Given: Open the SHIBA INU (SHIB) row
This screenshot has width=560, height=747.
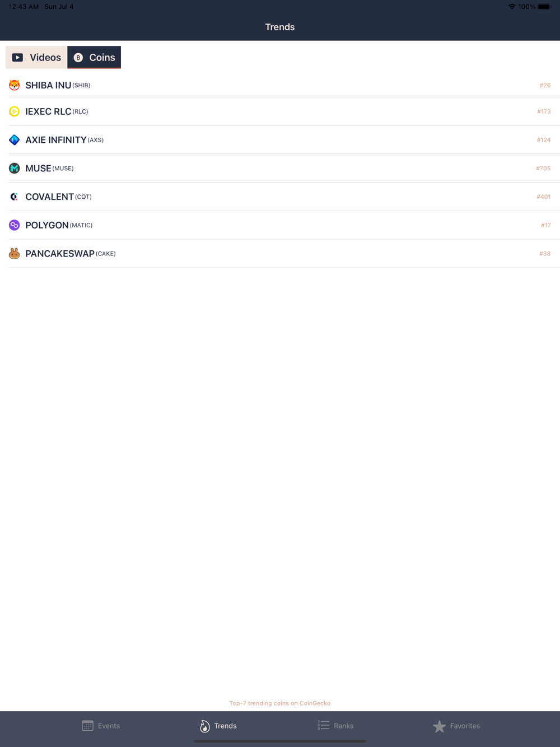Looking at the screenshot, I should 280,85.
